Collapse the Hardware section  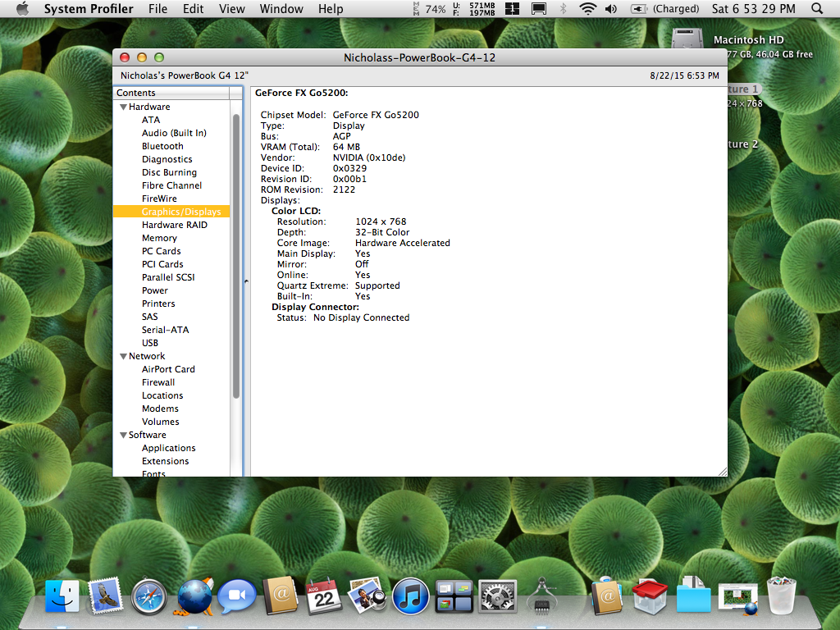123,107
